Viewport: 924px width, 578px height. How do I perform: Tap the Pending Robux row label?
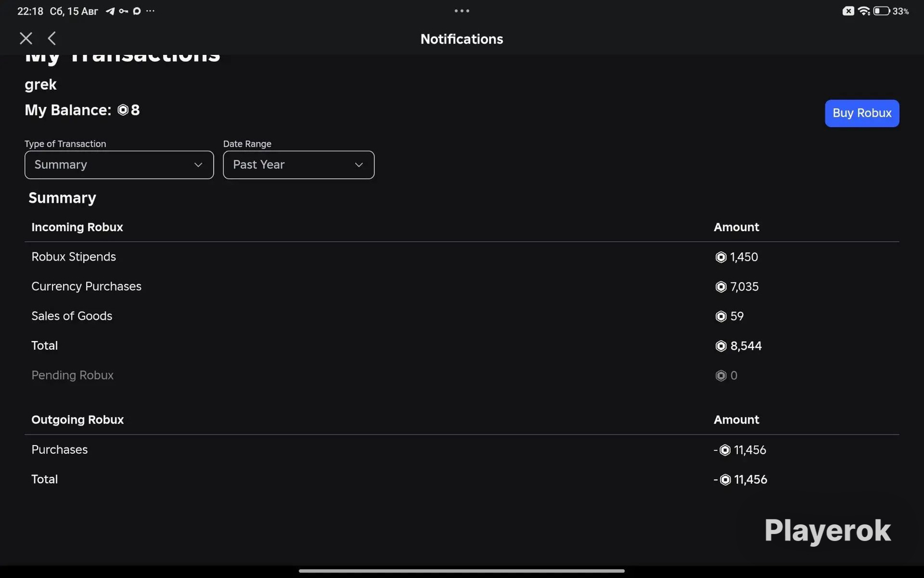72,375
